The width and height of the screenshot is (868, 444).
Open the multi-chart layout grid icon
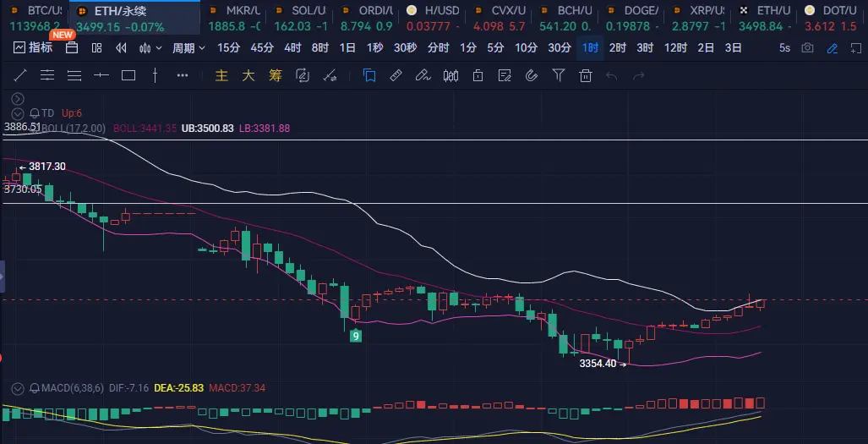[97, 48]
